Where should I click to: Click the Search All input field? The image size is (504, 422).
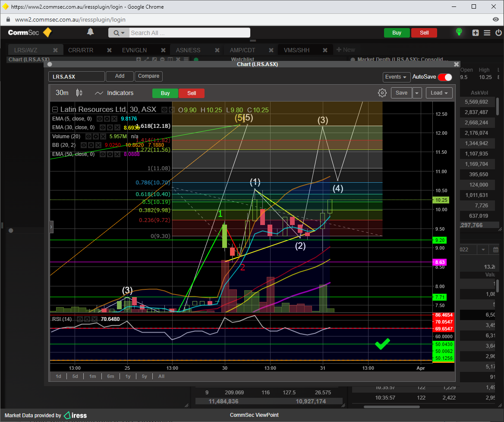coord(189,33)
